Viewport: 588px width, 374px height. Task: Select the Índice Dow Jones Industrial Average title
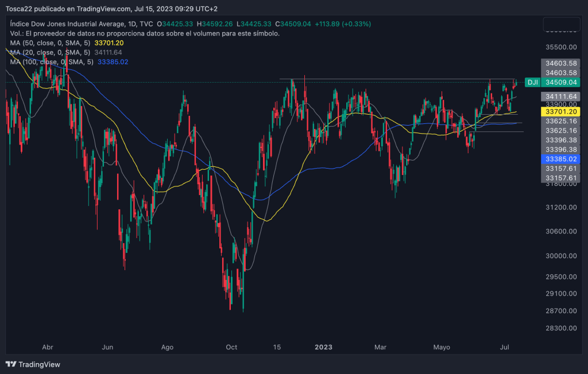coord(66,24)
